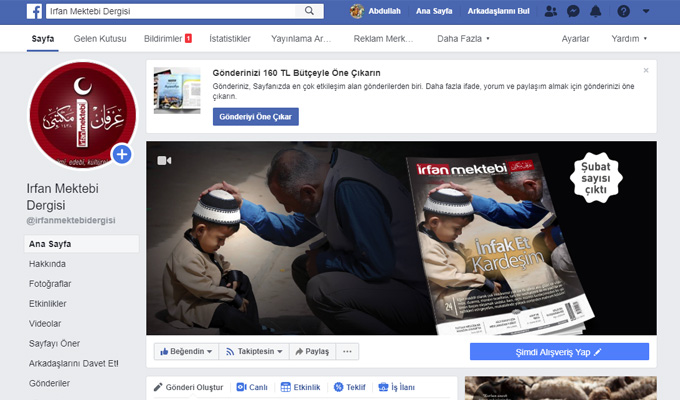
Task: Open the Reklam Merkezi tab
Action: (383, 39)
